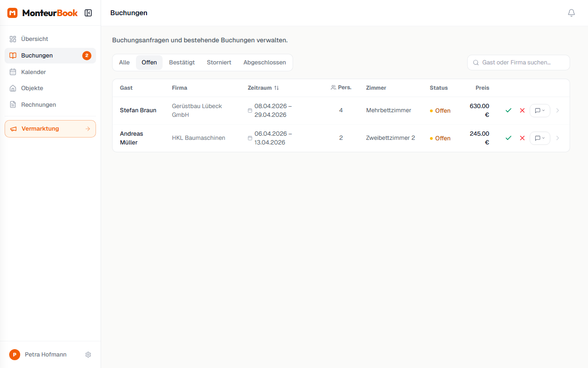Go to Kalender in sidebar

pyautogui.click(x=34, y=72)
